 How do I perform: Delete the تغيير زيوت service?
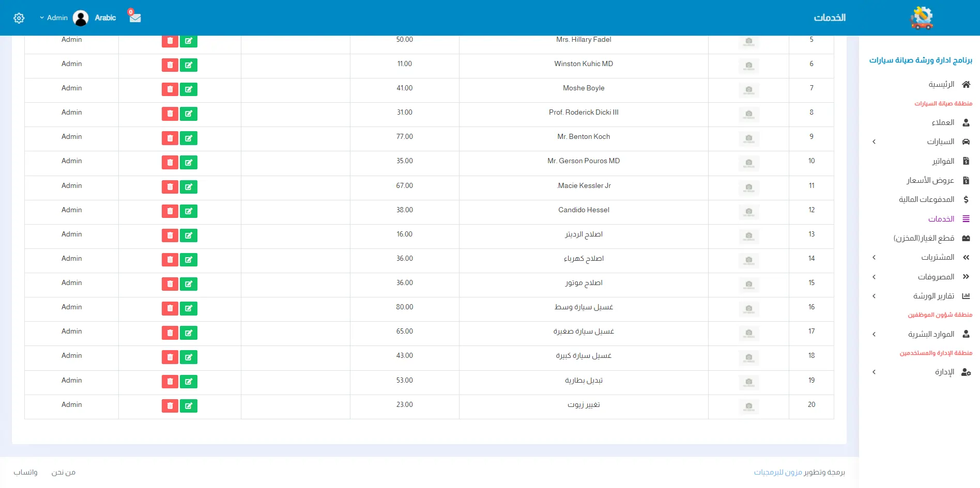[170, 406]
